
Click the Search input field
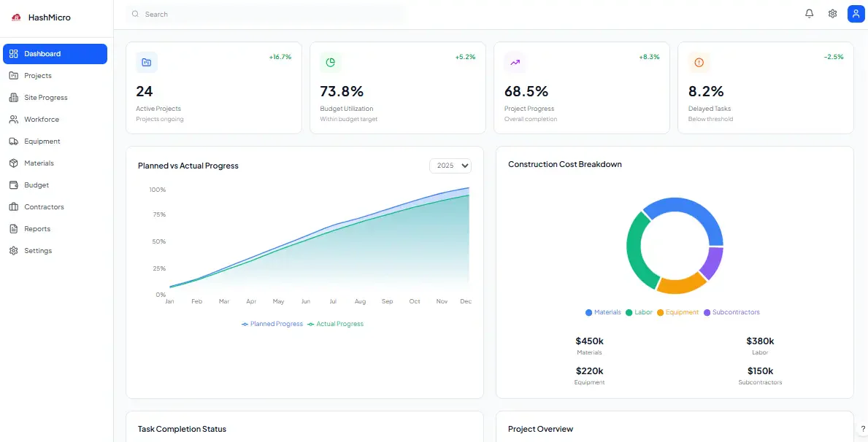pyautogui.click(x=265, y=15)
